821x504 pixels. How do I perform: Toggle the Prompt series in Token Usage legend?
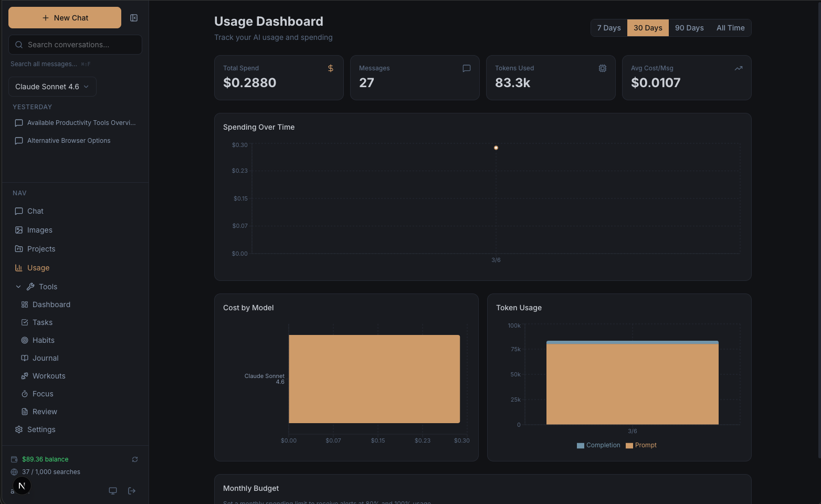tap(641, 445)
